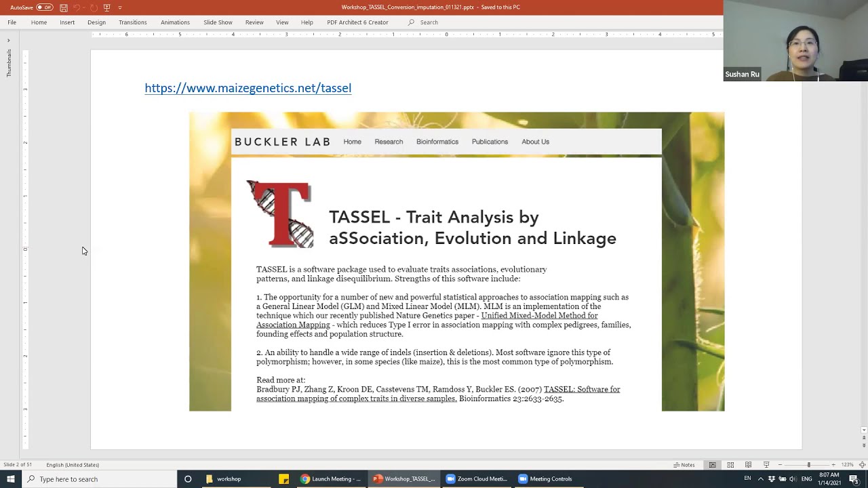Open Zoom Meeting Controls taskbar item
This screenshot has height=488, width=868.
click(x=549, y=479)
